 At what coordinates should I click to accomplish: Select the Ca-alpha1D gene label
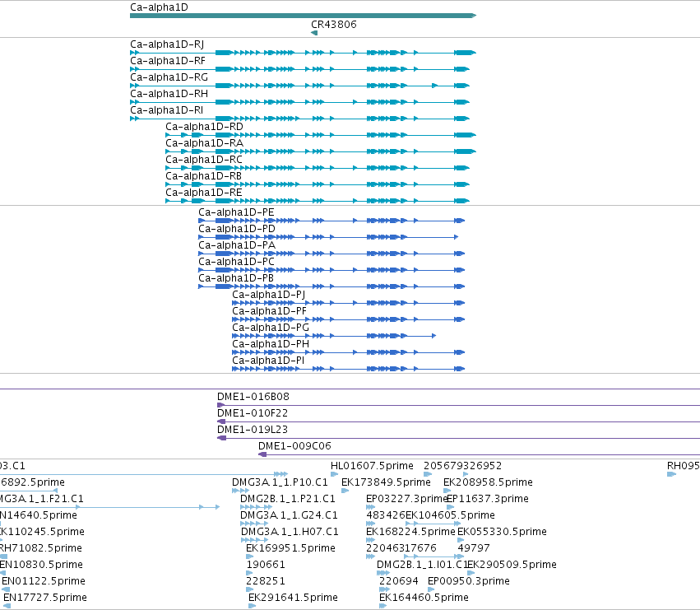[x=159, y=7]
